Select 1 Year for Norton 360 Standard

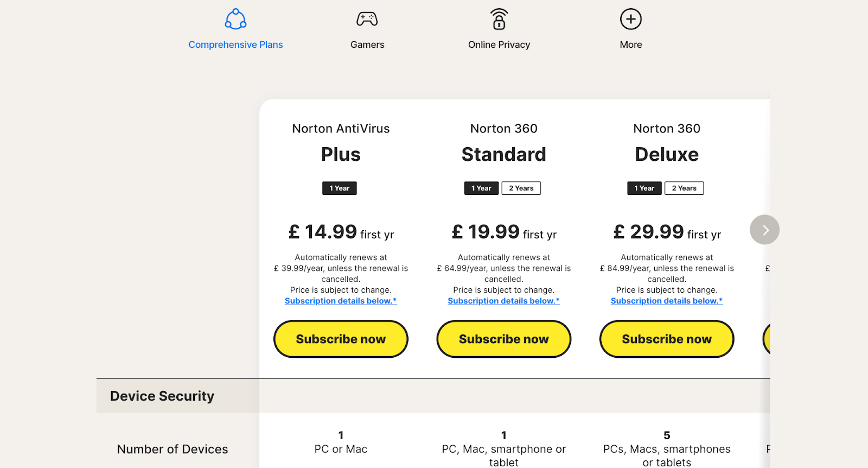pyautogui.click(x=481, y=188)
